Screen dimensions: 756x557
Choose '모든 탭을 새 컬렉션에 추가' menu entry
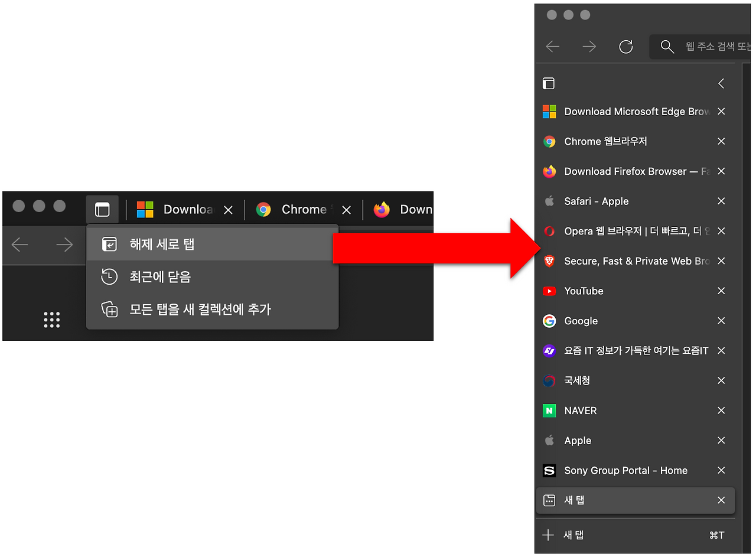point(213,309)
